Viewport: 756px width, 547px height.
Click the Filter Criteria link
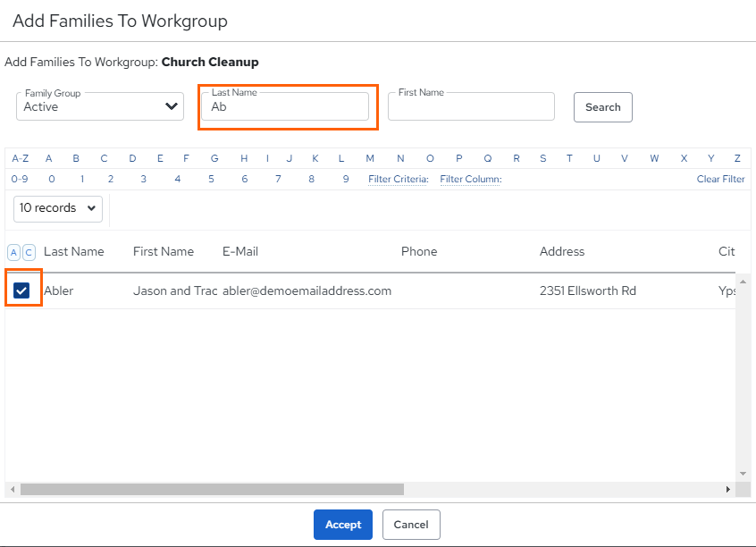[x=399, y=179]
